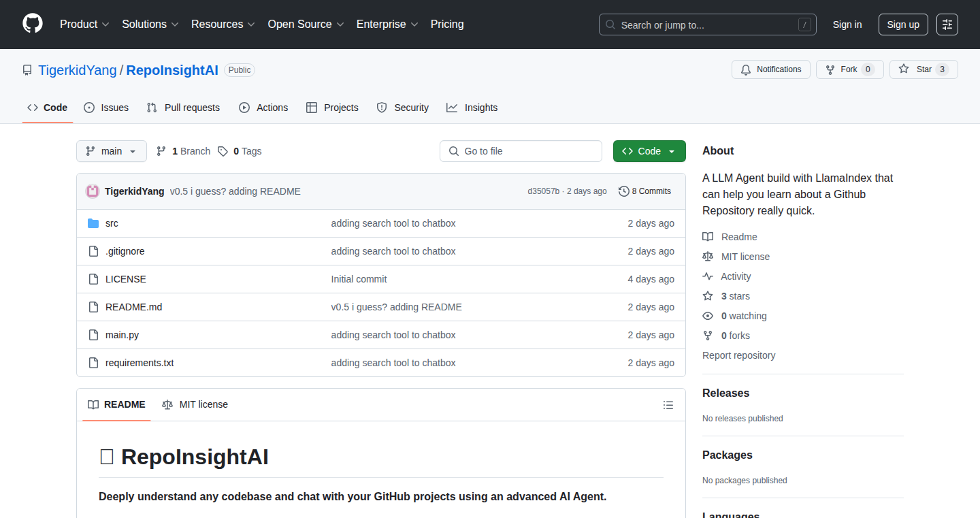
Task: Switch to the Security tab
Action: point(402,108)
